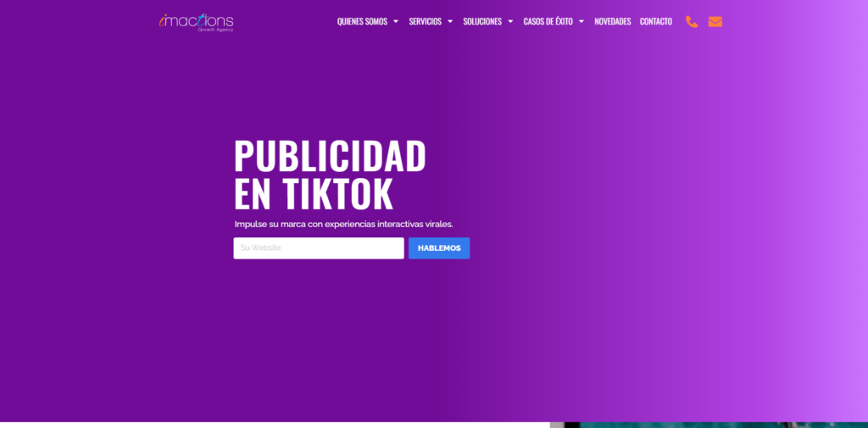Click the orange phone icon
Image resolution: width=868 pixels, height=428 pixels.
coord(692,22)
